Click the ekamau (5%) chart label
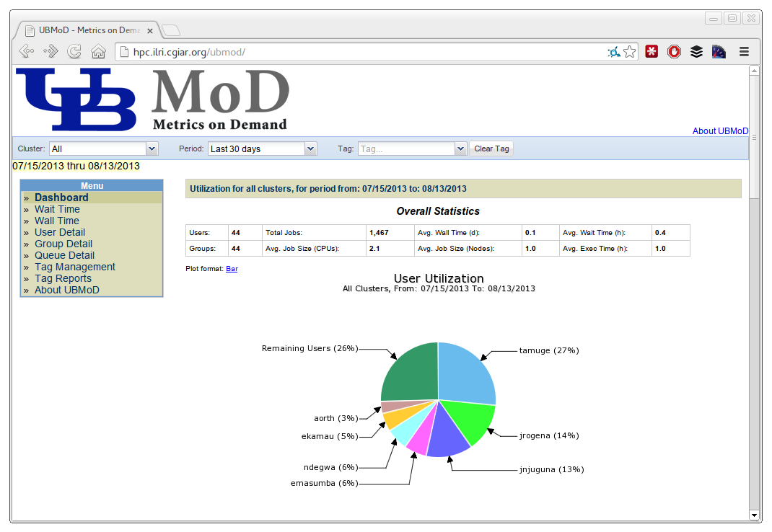 [330, 437]
